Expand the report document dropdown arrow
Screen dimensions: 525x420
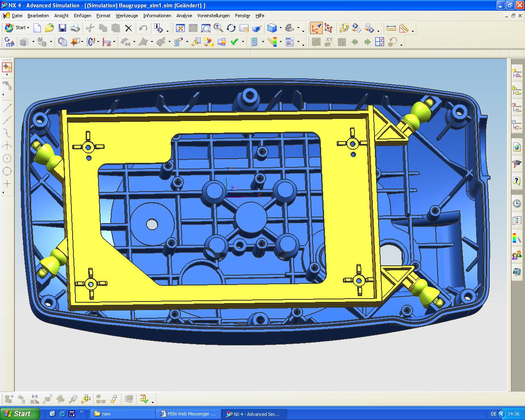[x=298, y=42]
